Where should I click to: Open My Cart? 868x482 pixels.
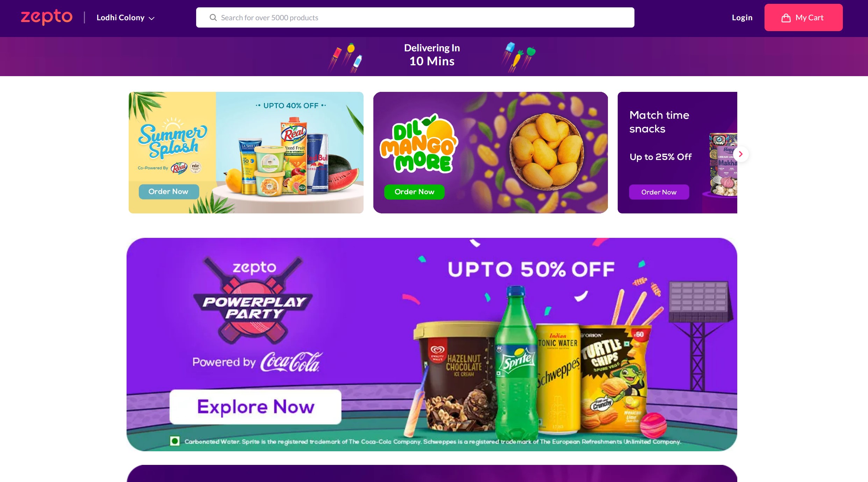pos(803,17)
